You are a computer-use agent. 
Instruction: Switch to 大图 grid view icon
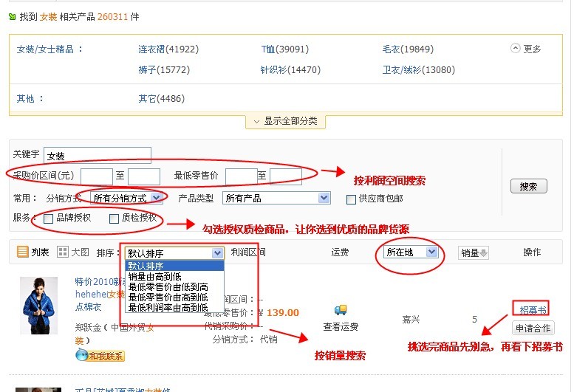click(63, 252)
